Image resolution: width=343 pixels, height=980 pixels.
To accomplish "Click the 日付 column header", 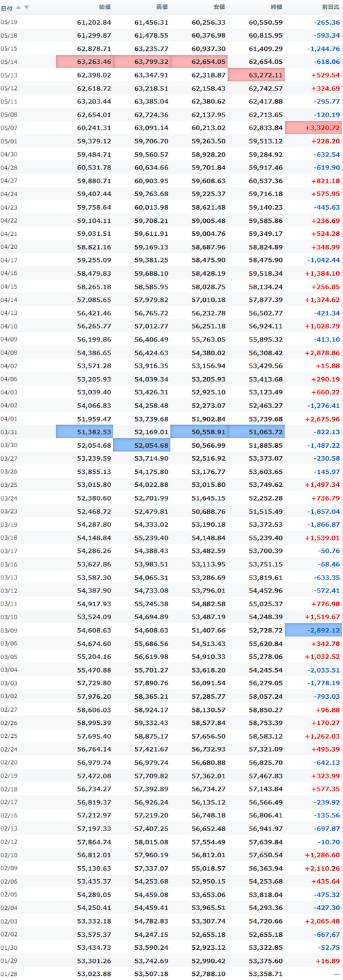I will [x=6, y=7].
